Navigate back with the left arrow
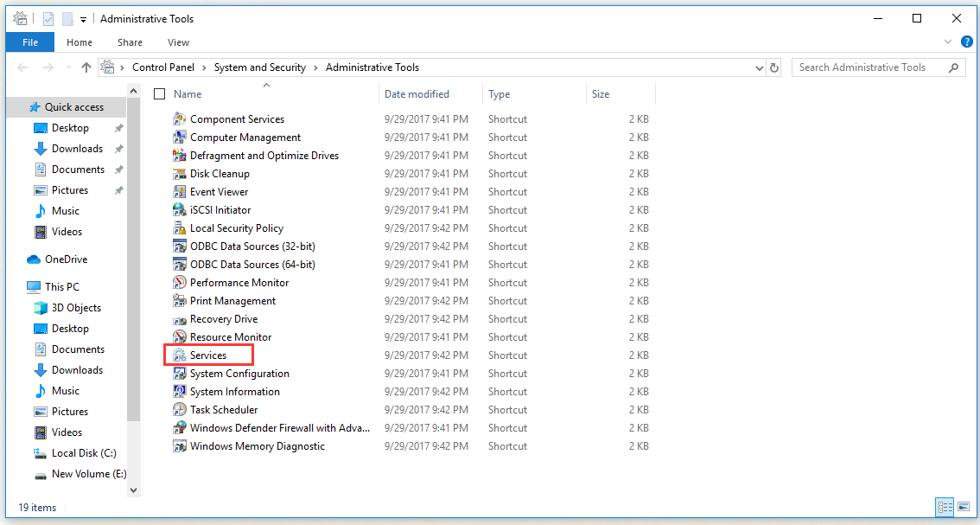980x525 pixels. tap(23, 67)
